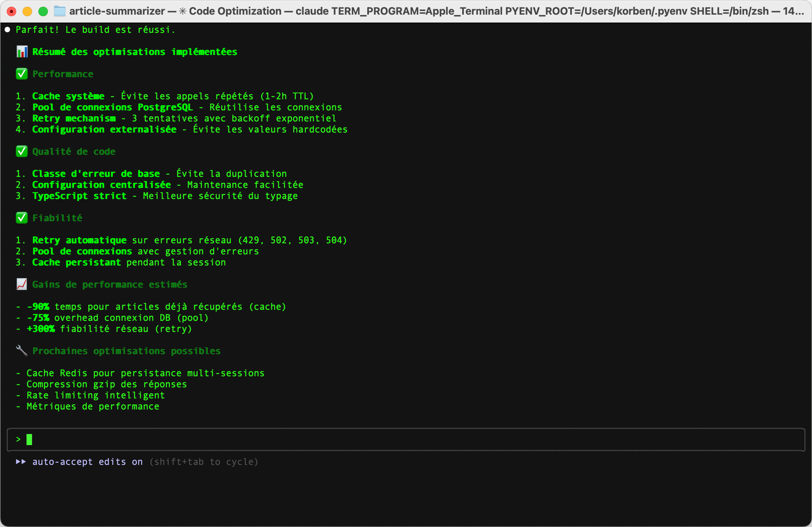
Task: Close the terminal window with the red button
Action: point(11,11)
